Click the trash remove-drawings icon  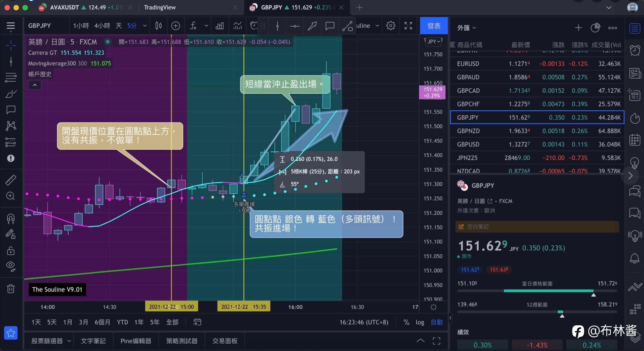click(x=11, y=289)
